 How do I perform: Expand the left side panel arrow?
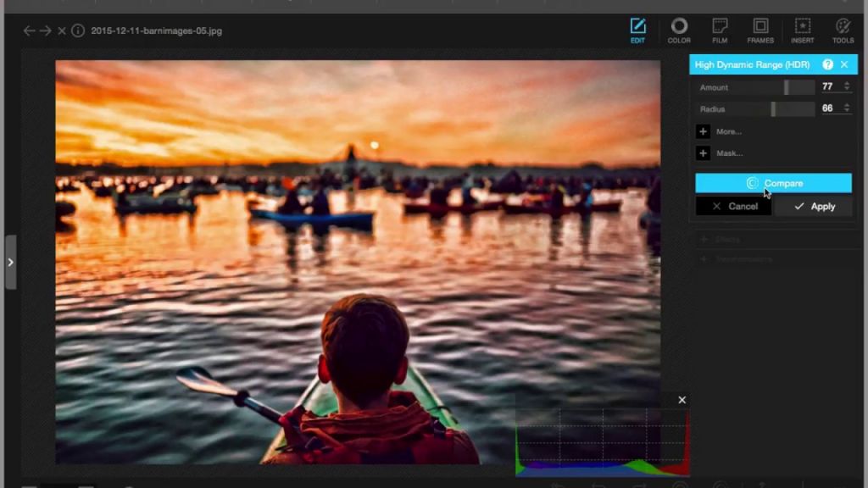point(10,263)
